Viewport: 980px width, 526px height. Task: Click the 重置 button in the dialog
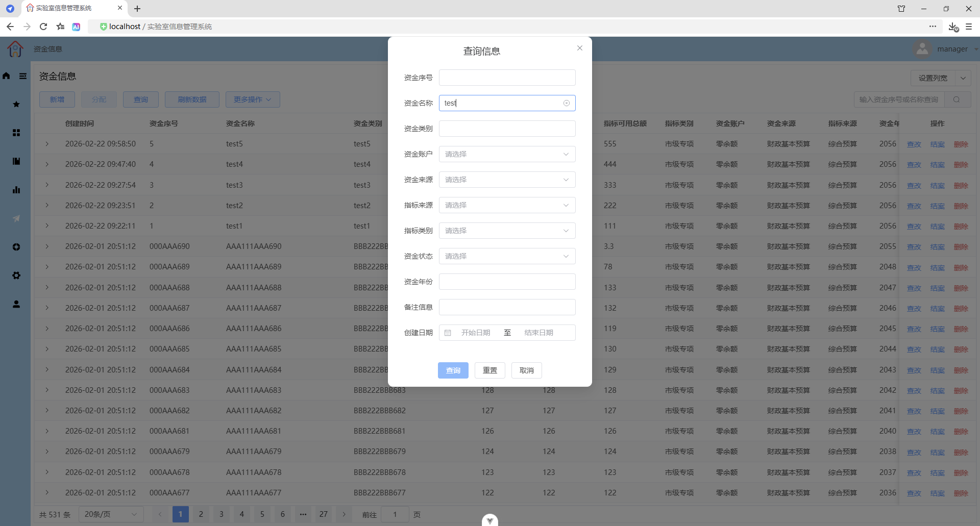[490, 370]
